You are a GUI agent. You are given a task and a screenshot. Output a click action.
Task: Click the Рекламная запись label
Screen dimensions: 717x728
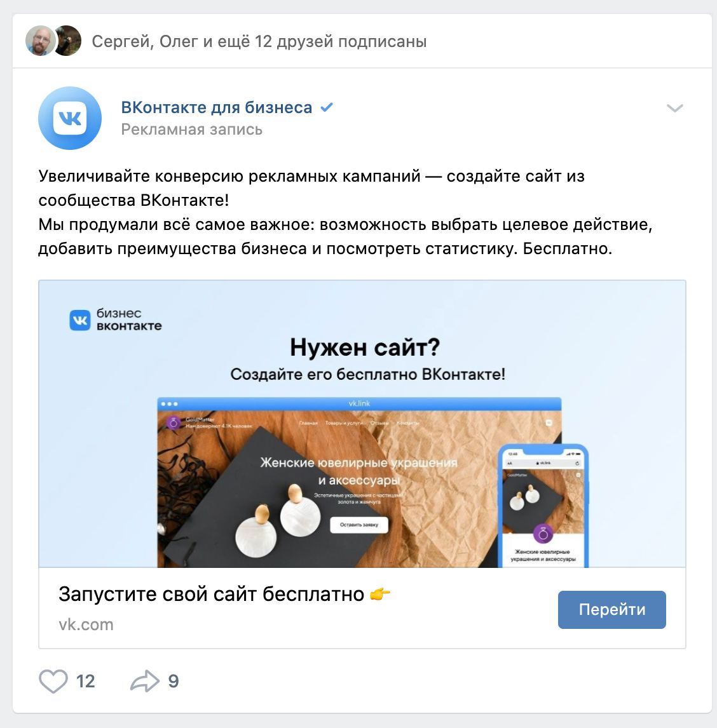coord(191,129)
